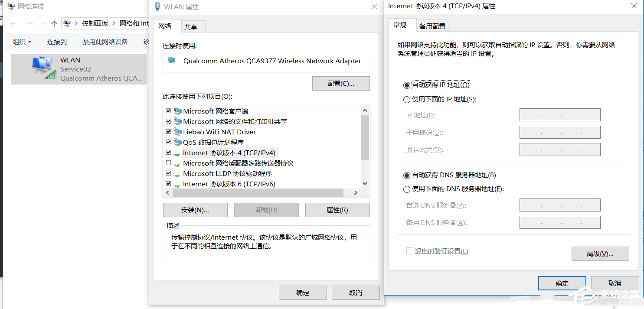Toggle Internet 协议版本 6 checkbox
The width and height of the screenshot is (644, 309).
pyautogui.click(x=169, y=184)
